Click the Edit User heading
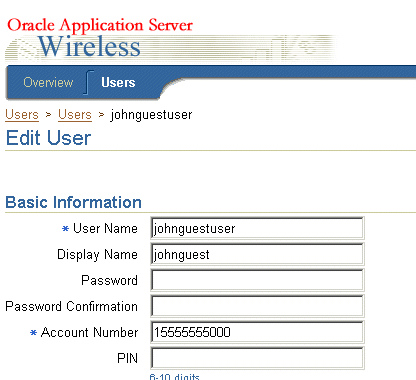Viewport: 416px width, 380px height. click(48, 138)
